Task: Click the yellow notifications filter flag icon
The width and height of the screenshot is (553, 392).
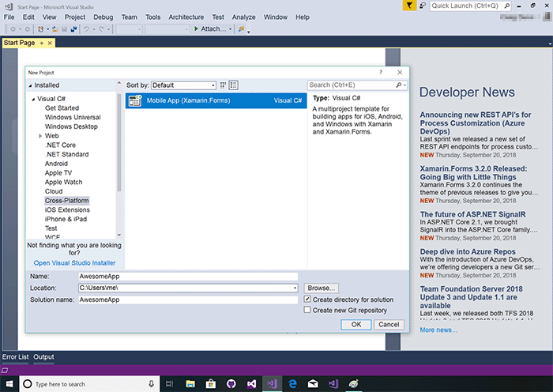Action: 409,6
